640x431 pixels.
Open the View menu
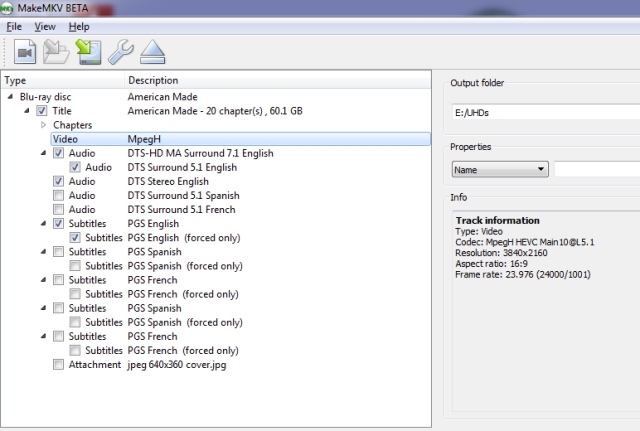click(45, 26)
